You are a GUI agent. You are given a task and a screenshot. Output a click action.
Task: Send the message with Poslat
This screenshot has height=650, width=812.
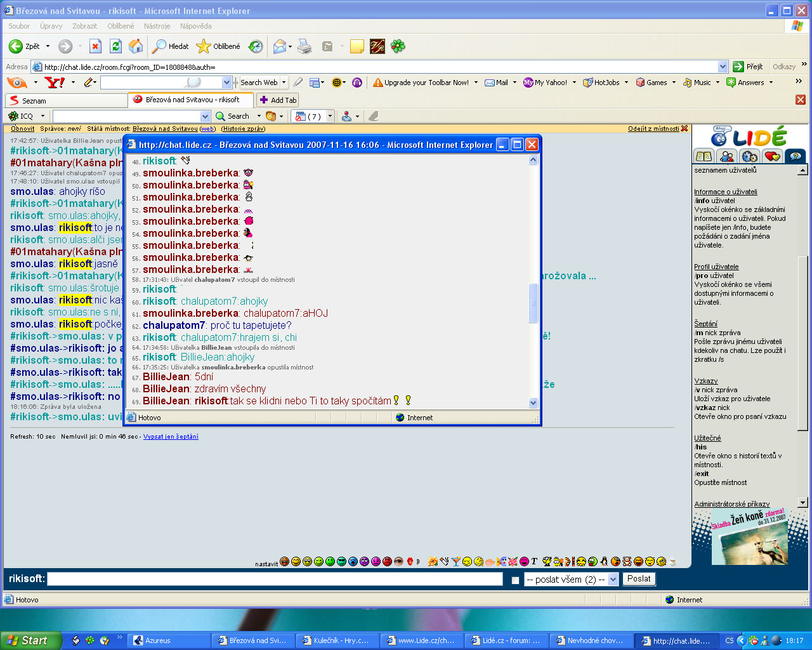click(x=639, y=579)
